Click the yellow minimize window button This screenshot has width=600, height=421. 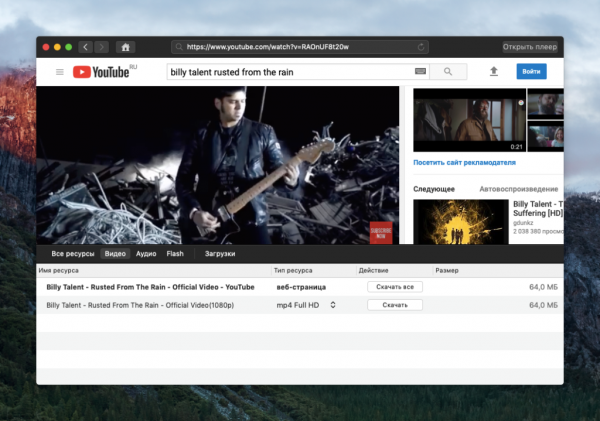pos(57,47)
